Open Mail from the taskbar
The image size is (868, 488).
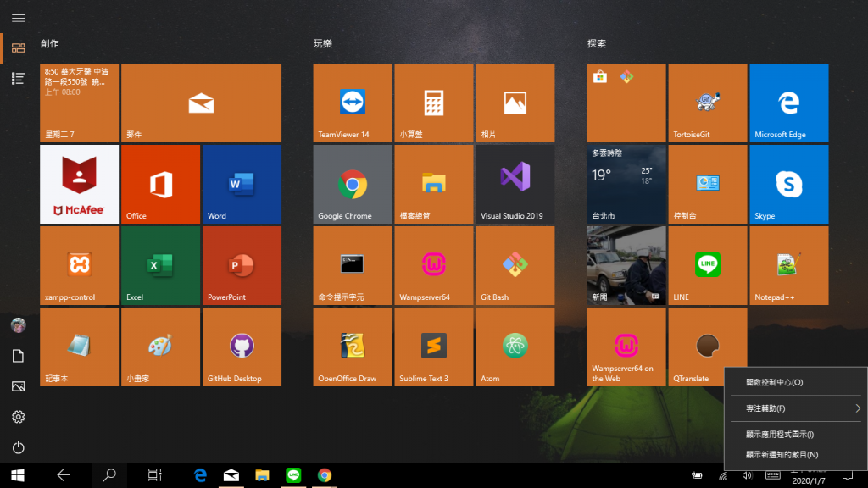coord(231,475)
